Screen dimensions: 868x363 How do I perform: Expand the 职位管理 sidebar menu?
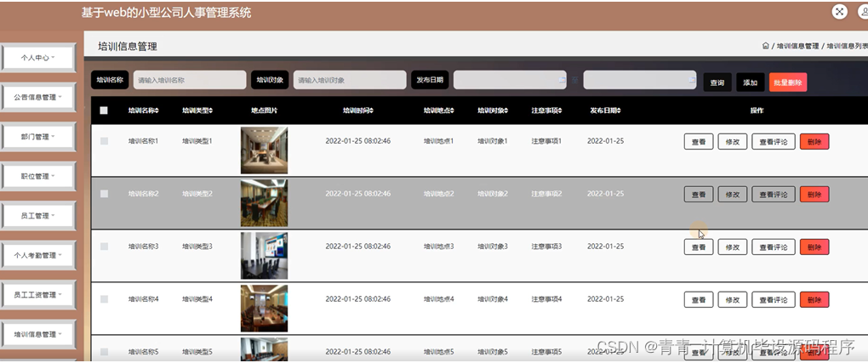tap(38, 177)
